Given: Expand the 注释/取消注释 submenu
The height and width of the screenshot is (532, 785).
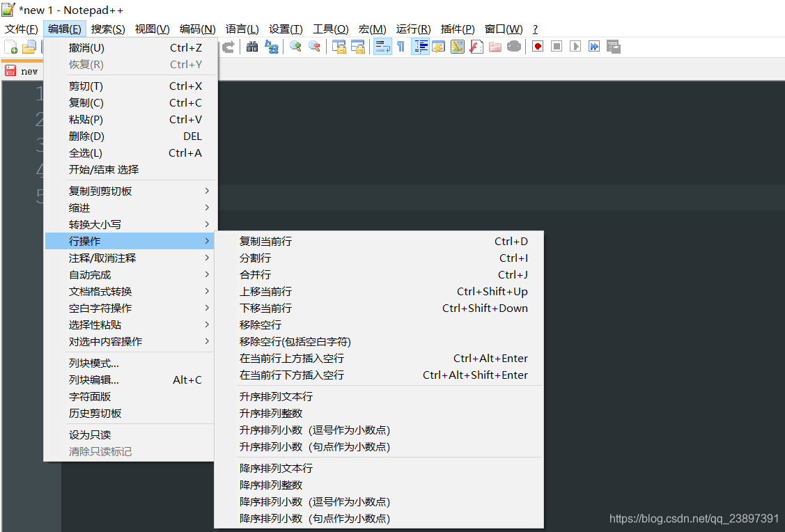Looking at the screenshot, I should [x=130, y=258].
